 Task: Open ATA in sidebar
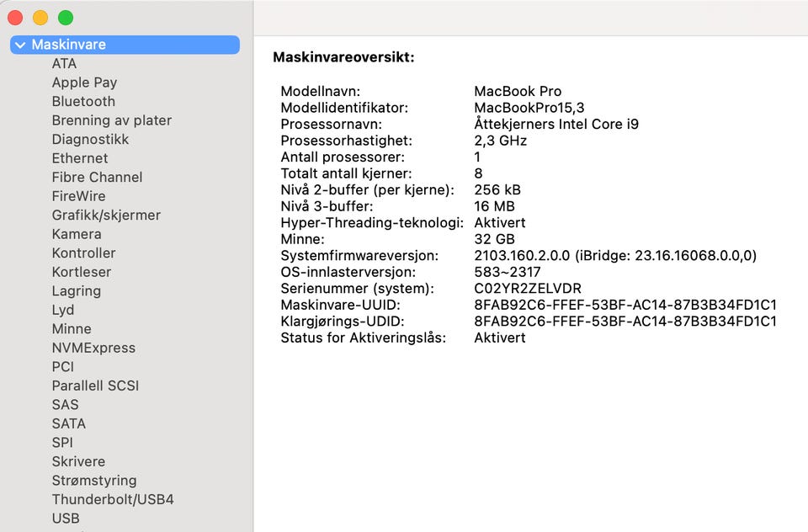tap(65, 63)
